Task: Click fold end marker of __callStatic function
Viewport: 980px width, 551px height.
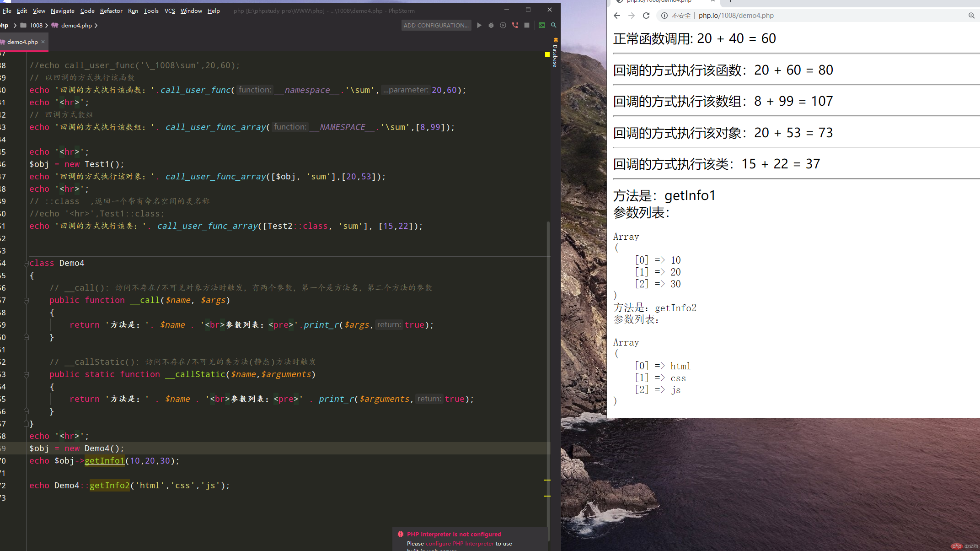Action: [x=26, y=411]
